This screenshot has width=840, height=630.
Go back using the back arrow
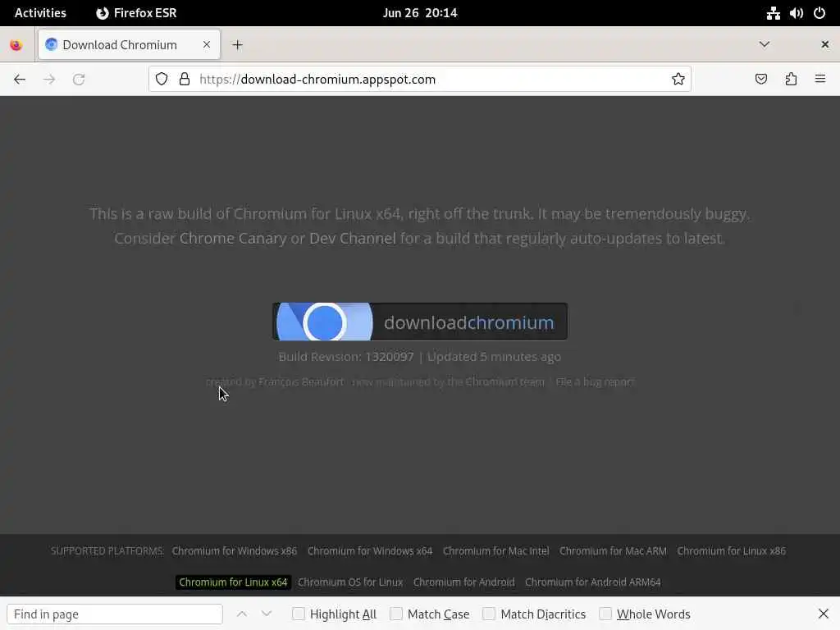tap(20, 80)
